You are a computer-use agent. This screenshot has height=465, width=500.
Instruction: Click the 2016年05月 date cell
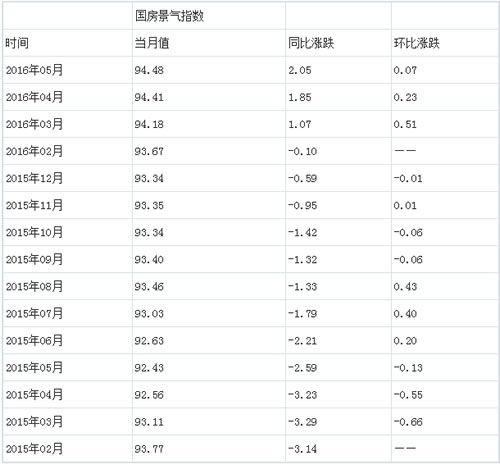click(34, 70)
